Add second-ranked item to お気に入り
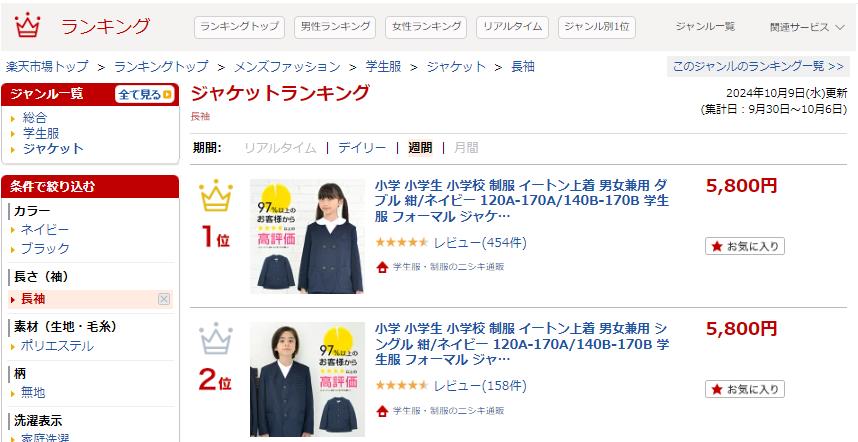This screenshot has height=442, width=858. point(745,389)
